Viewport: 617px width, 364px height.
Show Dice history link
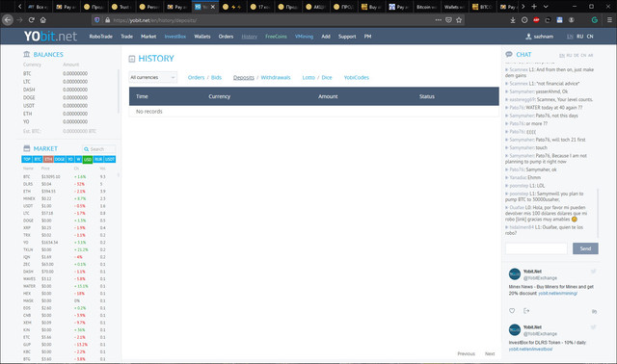click(x=327, y=77)
